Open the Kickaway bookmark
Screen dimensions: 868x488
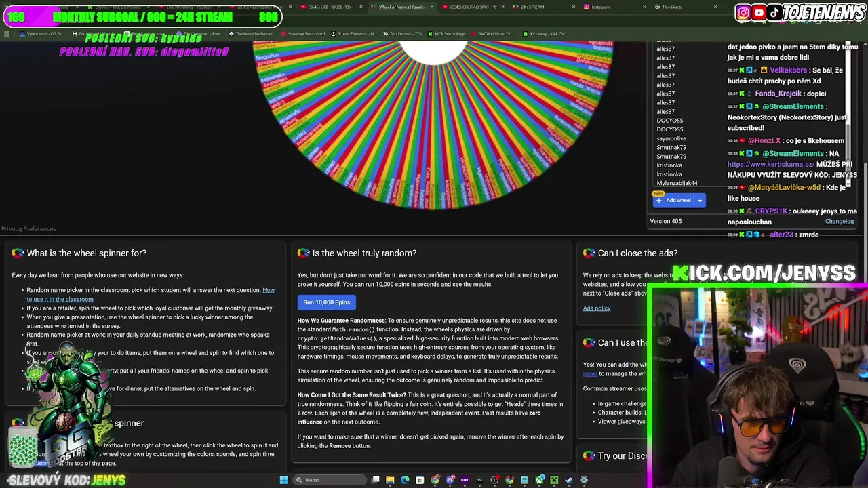click(545, 33)
